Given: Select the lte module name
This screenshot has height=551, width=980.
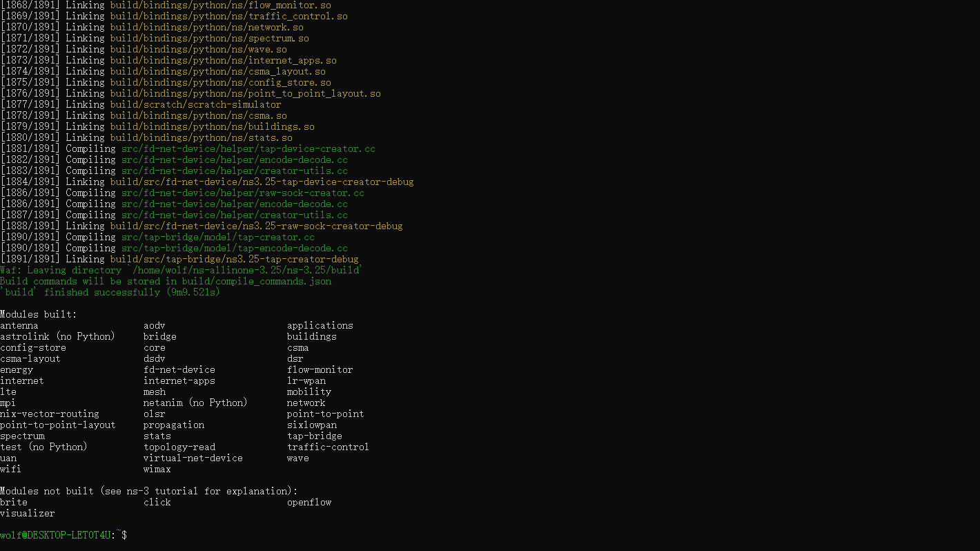Looking at the screenshot, I should (8, 391).
